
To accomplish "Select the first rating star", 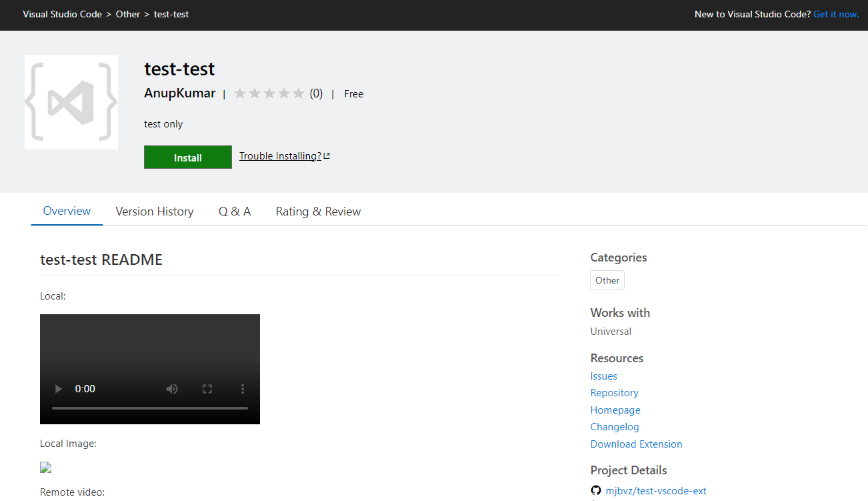I will click(240, 93).
